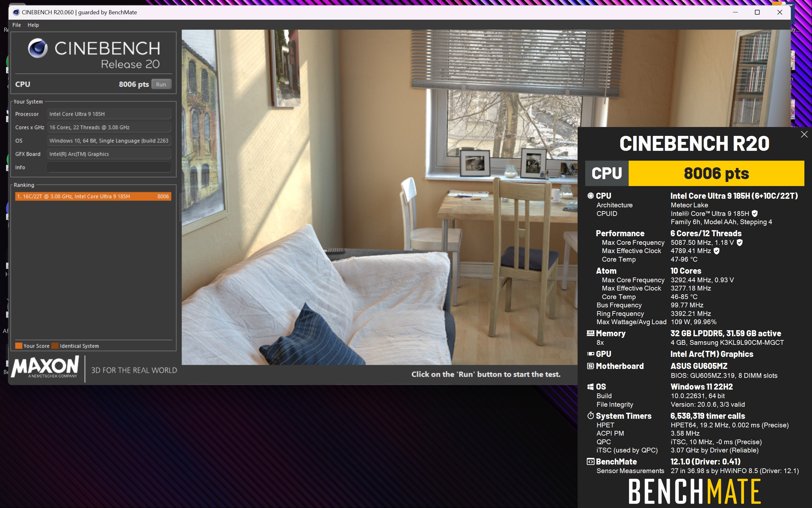
Task: Click the HPET64 19.2 MHz timer line
Action: [730, 425]
